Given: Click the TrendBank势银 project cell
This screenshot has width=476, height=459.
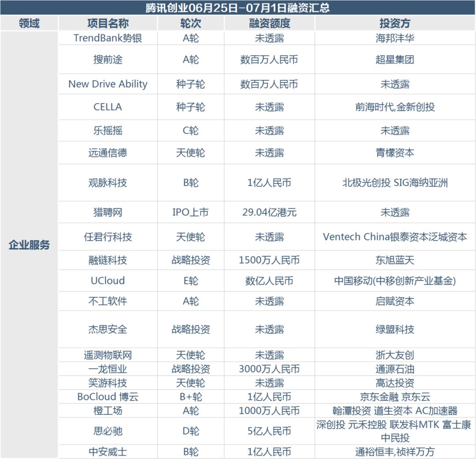Looking at the screenshot, I should tap(108, 38).
